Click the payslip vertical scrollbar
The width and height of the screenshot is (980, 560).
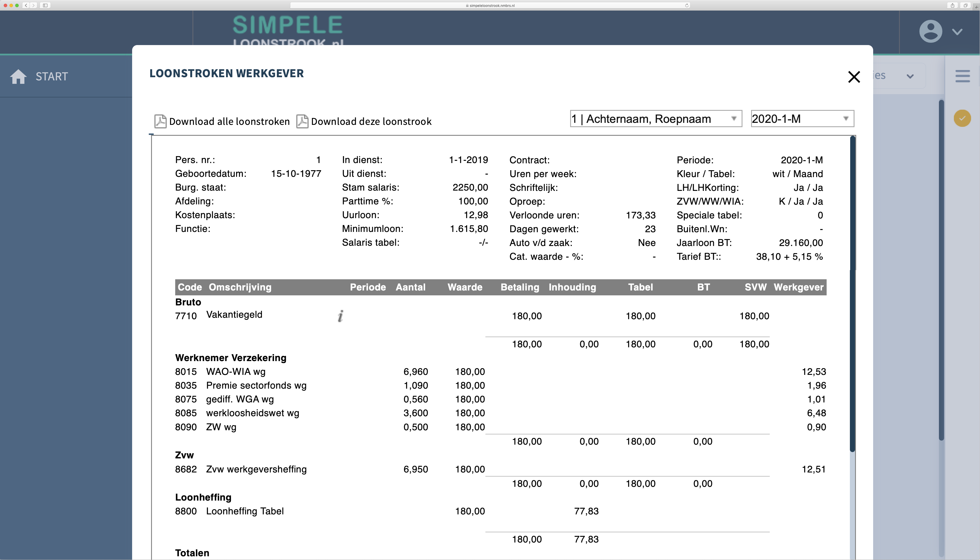(x=852, y=292)
